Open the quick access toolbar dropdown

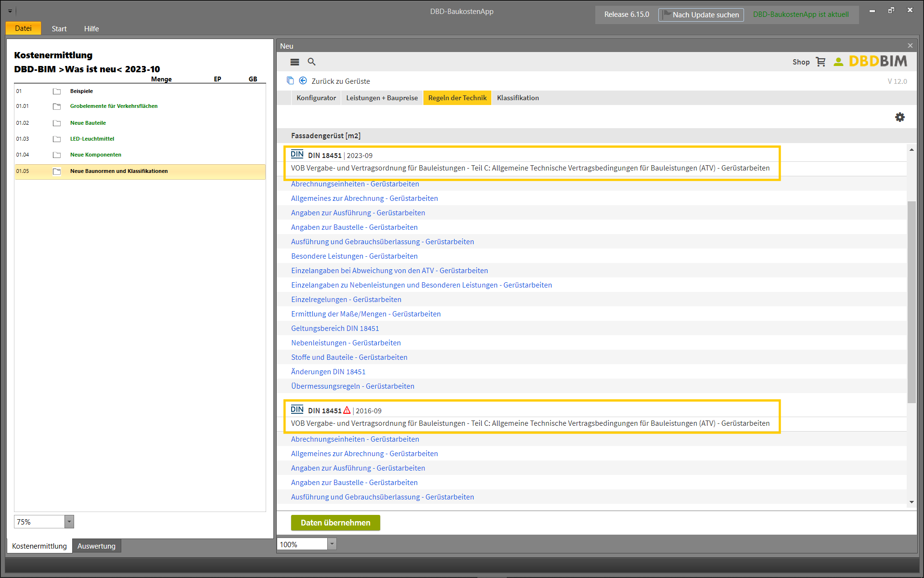click(x=10, y=11)
